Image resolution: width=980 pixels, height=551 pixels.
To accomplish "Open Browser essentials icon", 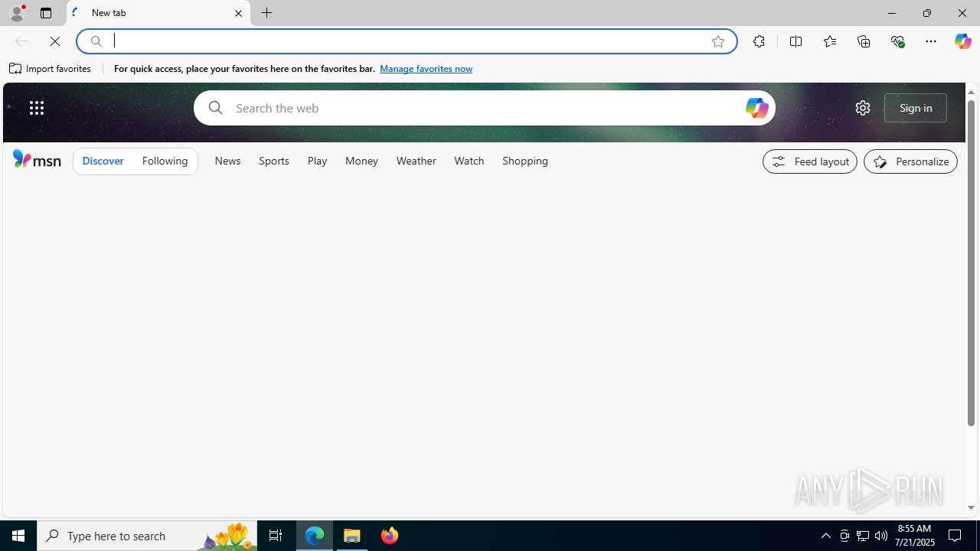I will [897, 41].
